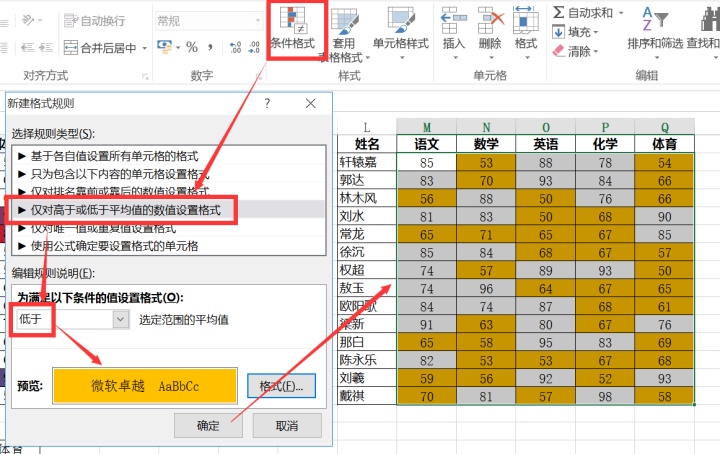
Task: Click the 体育 header cell
Action: pyautogui.click(x=664, y=144)
